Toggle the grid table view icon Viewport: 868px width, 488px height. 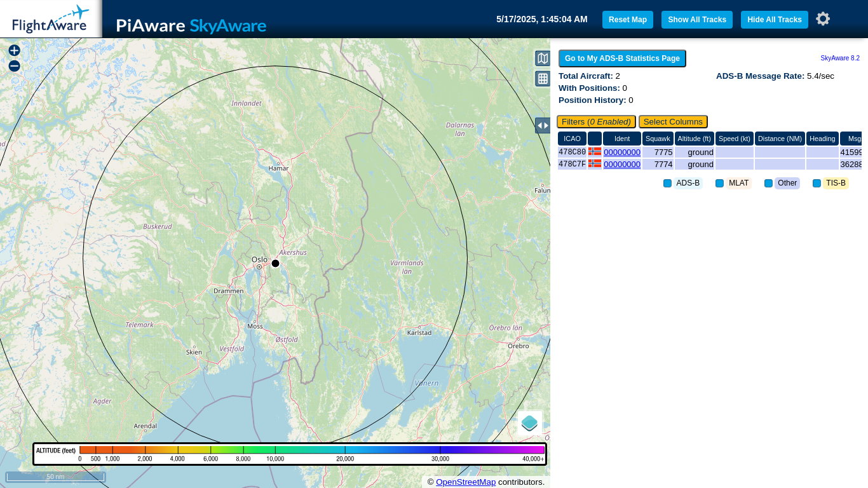coord(543,79)
